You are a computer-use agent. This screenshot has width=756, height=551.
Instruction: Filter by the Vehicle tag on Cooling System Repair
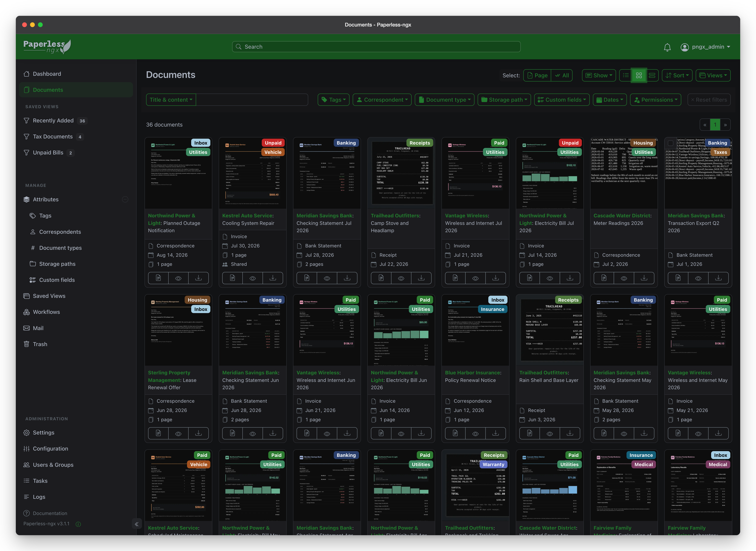(273, 152)
